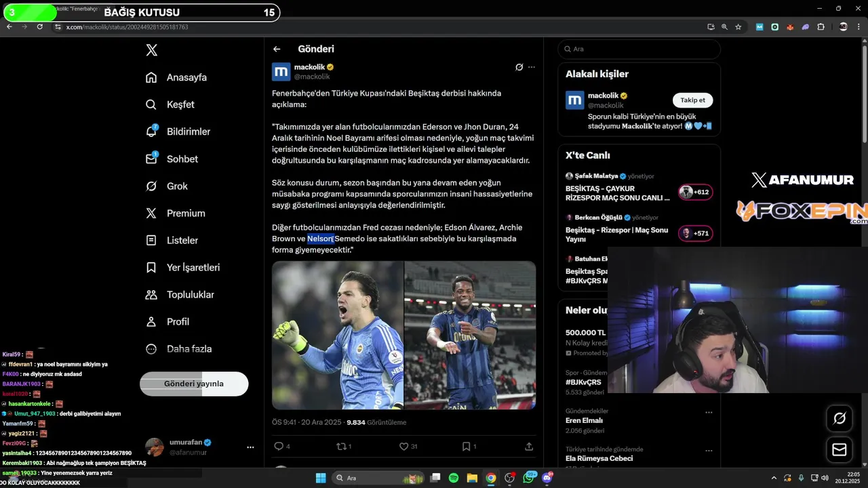View the Jhon Duran photo

pos(471,335)
